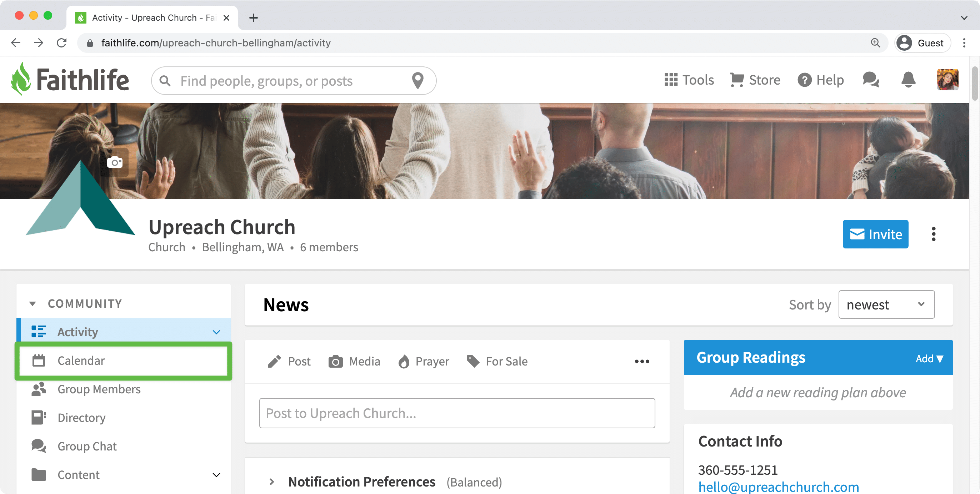Open Content in the sidebar
Viewport: 980px width, 494px height.
tap(124, 475)
